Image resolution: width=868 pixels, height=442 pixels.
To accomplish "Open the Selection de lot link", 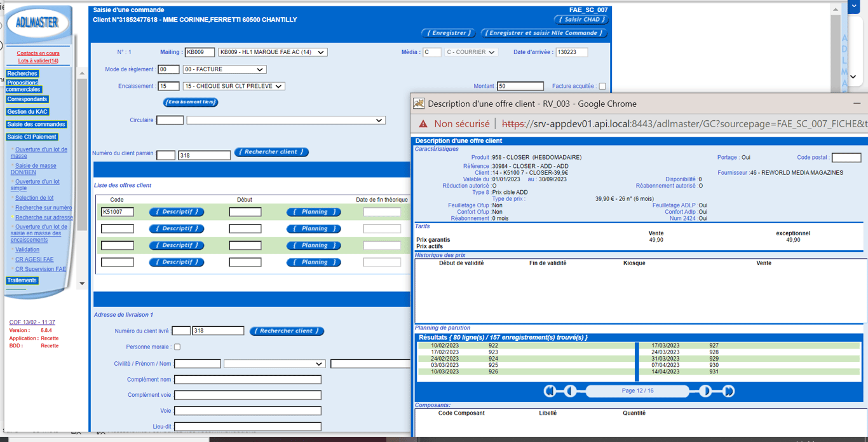I will 34,198.
